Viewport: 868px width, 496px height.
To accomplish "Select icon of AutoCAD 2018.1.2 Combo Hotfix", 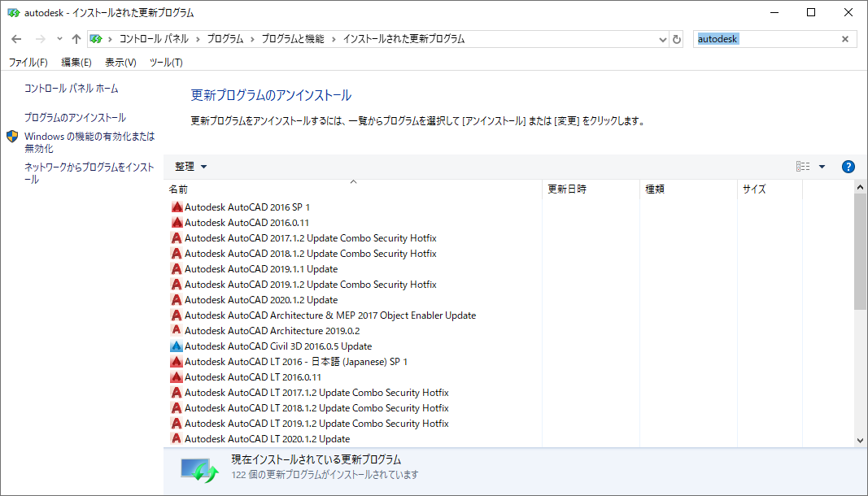I will (x=177, y=254).
